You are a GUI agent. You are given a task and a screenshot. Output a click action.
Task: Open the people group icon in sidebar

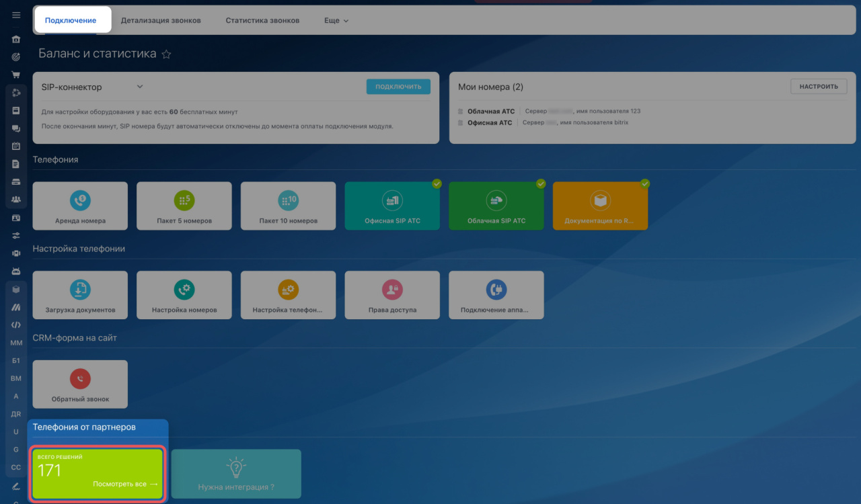click(x=16, y=200)
